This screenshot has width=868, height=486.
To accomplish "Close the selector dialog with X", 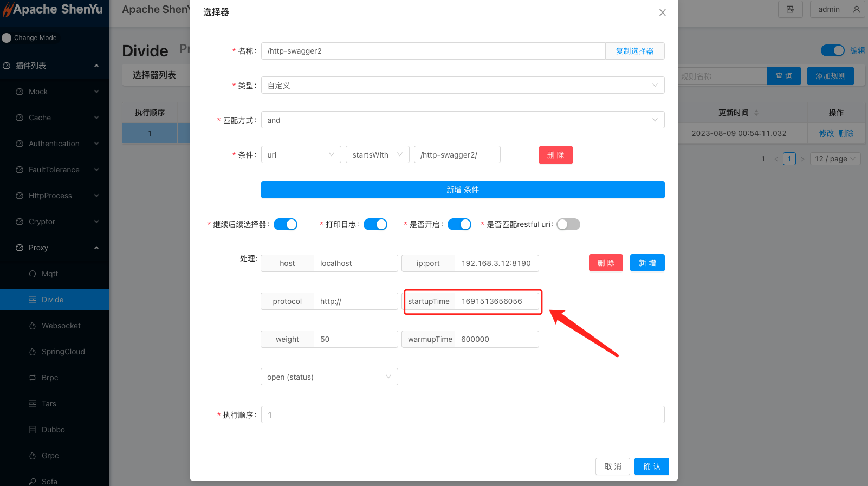I will [662, 12].
